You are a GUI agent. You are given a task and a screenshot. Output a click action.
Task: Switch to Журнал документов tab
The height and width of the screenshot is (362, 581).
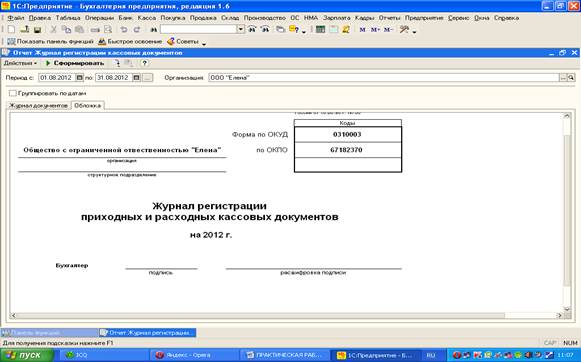[39, 106]
